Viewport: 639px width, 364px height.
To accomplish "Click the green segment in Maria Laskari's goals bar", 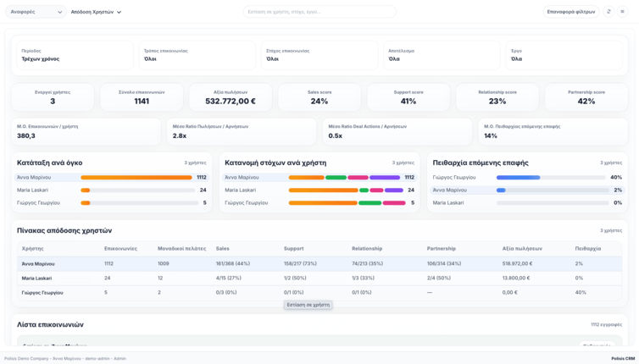I will tap(364, 190).
